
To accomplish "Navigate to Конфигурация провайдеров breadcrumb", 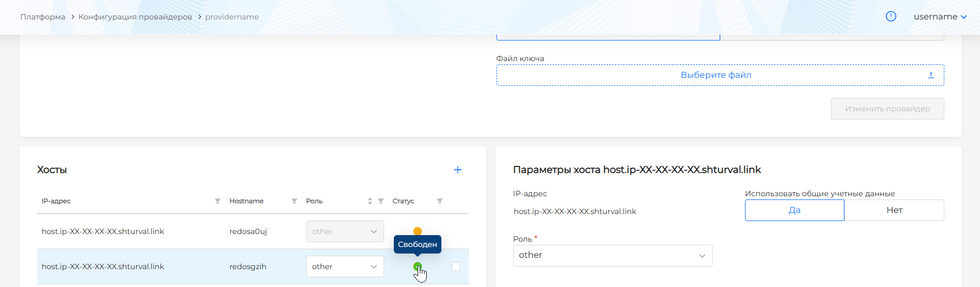I will tap(135, 17).
